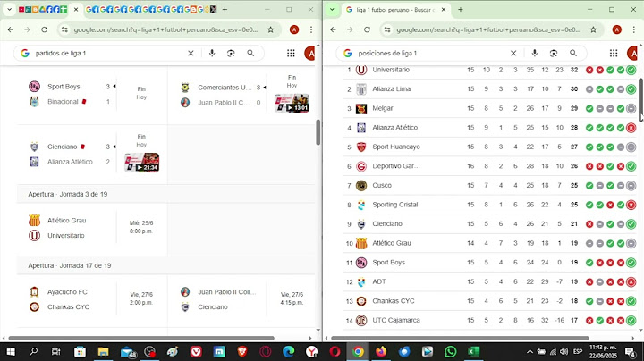644x361 pixels.
Task: Click the left window address bar URL
Action: pos(166,29)
